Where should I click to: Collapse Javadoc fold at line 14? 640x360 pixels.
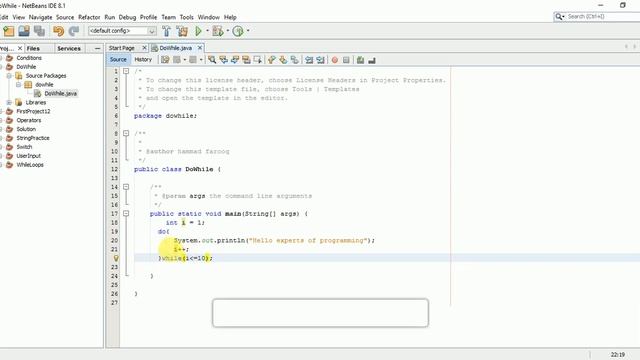[126, 187]
